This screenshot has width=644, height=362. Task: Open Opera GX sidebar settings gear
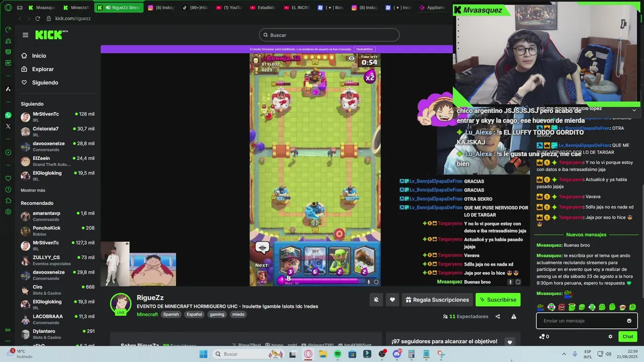click(8, 212)
